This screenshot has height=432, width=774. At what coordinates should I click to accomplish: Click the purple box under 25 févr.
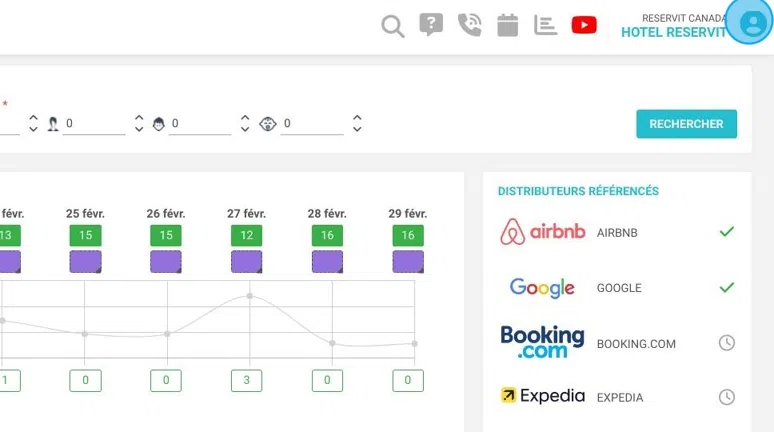pos(85,262)
